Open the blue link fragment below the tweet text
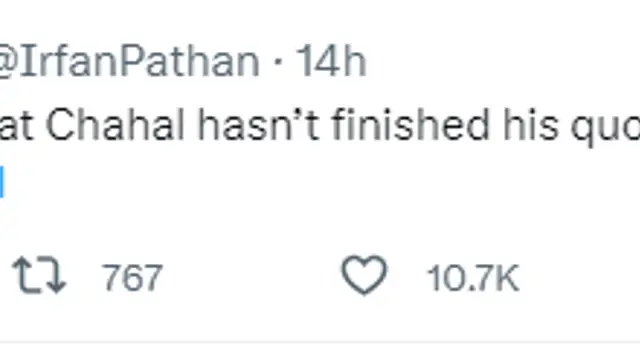The image size is (640, 360). tap(2, 182)
